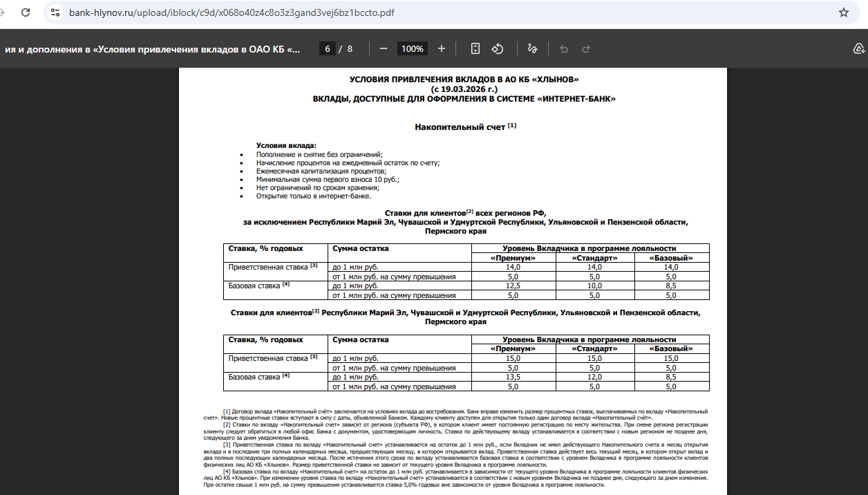868x495 pixels.
Task: Click the «Премиум» header in the first table
Action: pyautogui.click(x=513, y=258)
